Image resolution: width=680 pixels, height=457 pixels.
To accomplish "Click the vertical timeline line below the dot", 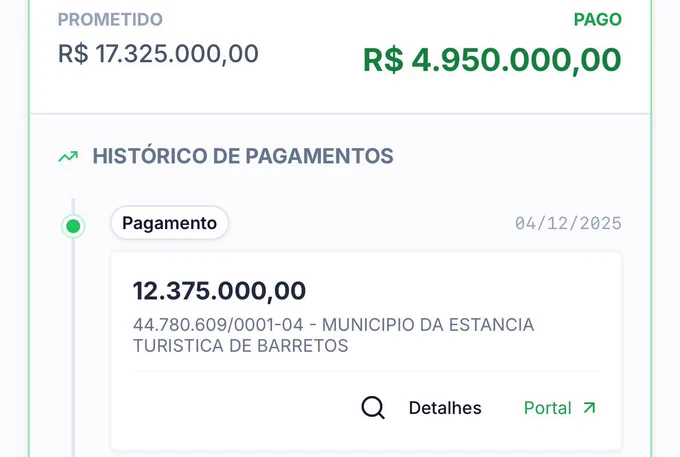I will 73,347.
